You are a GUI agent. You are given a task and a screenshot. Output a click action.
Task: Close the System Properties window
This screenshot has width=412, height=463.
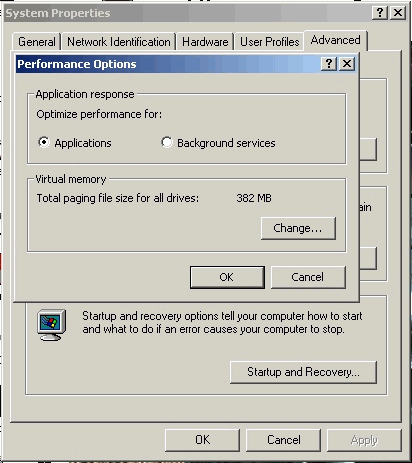[398, 13]
